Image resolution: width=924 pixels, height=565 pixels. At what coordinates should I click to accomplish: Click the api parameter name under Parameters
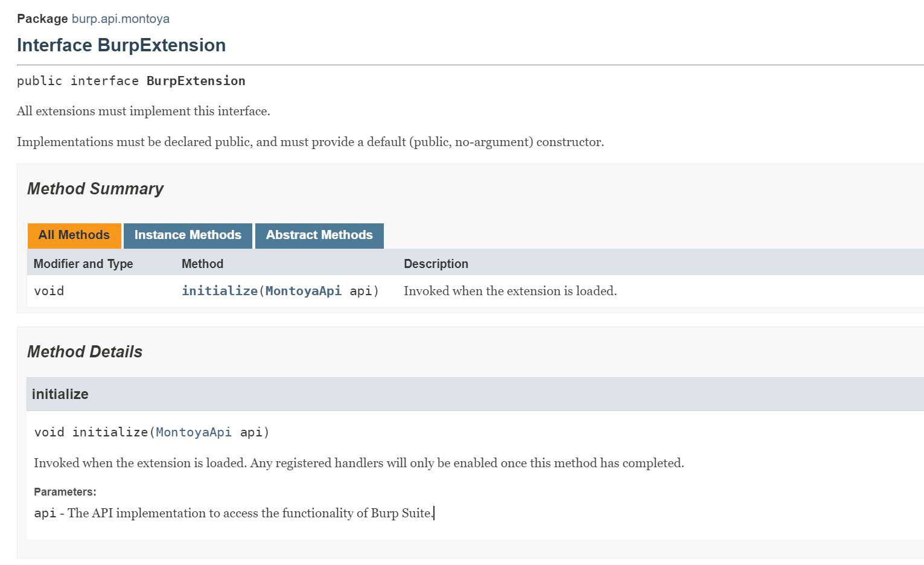[45, 513]
